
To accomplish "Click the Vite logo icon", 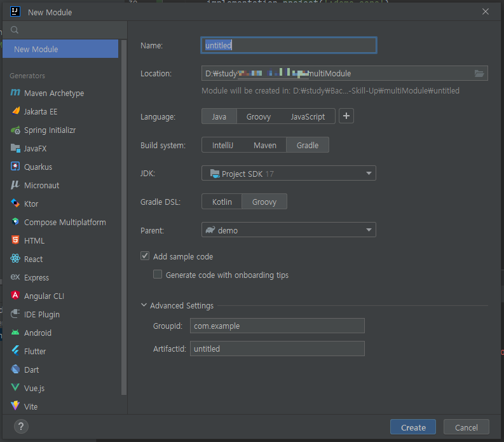I will pos(15,406).
